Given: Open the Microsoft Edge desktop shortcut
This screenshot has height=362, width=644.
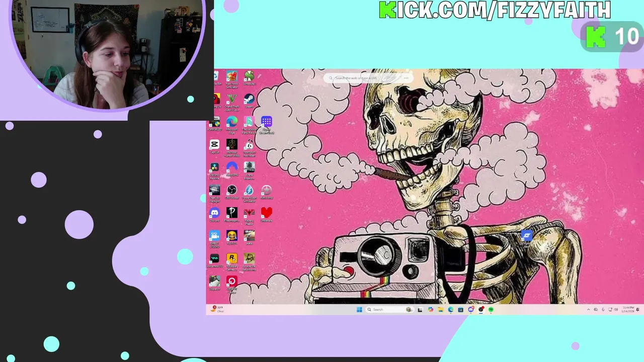Looking at the screenshot, I should (x=231, y=125).
